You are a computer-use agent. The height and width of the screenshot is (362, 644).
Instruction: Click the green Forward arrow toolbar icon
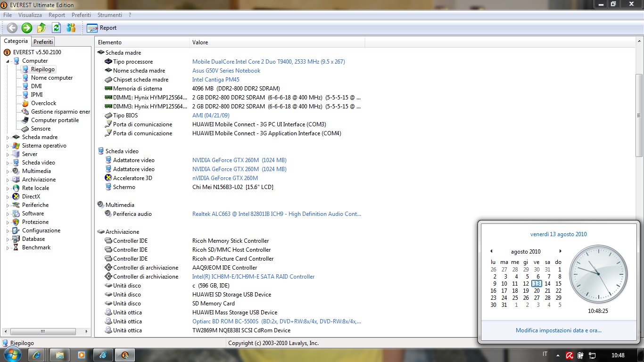coord(27,28)
